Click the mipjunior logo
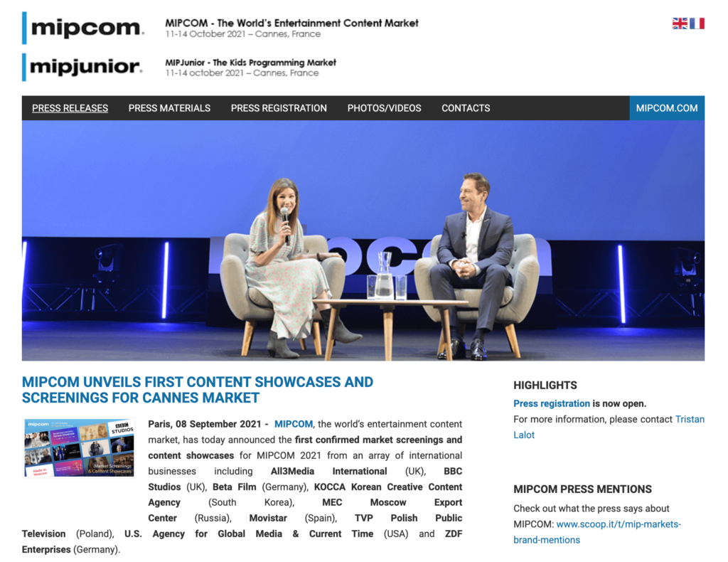The image size is (728, 562). pos(83,67)
